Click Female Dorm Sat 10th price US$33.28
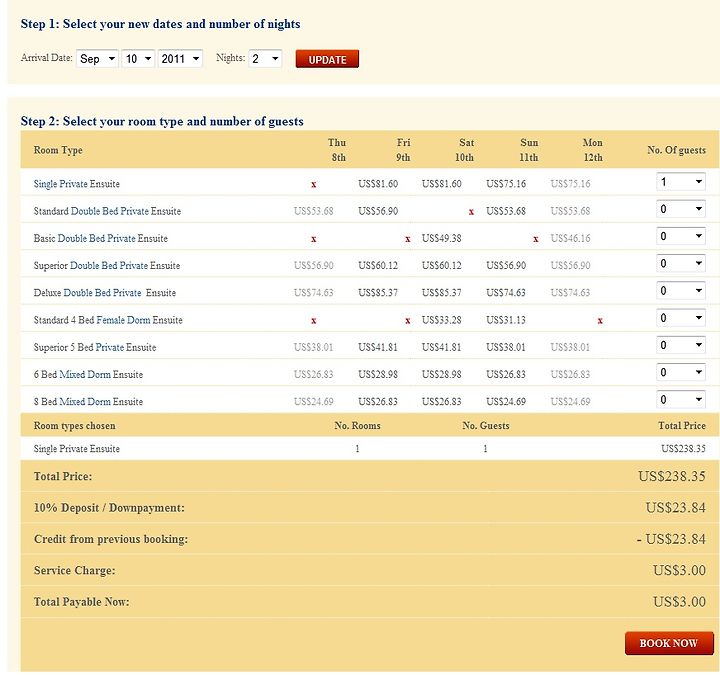This screenshot has width=720, height=675. pyautogui.click(x=442, y=320)
